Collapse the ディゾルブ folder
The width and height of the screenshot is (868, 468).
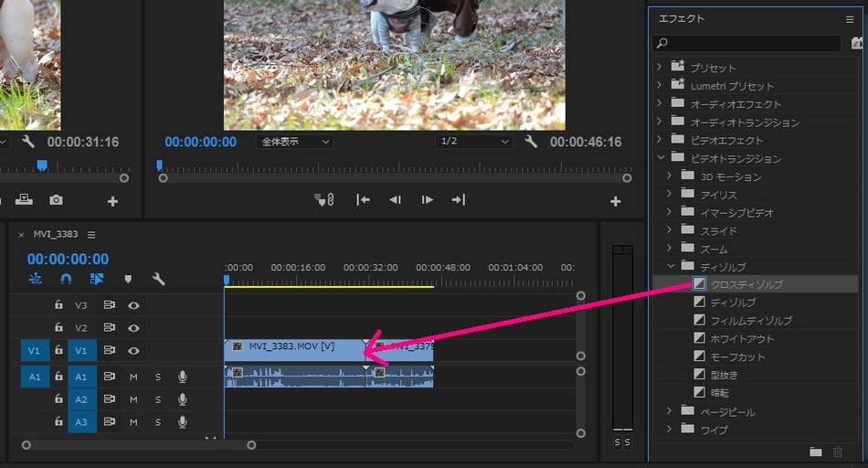click(x=671, y=266)
